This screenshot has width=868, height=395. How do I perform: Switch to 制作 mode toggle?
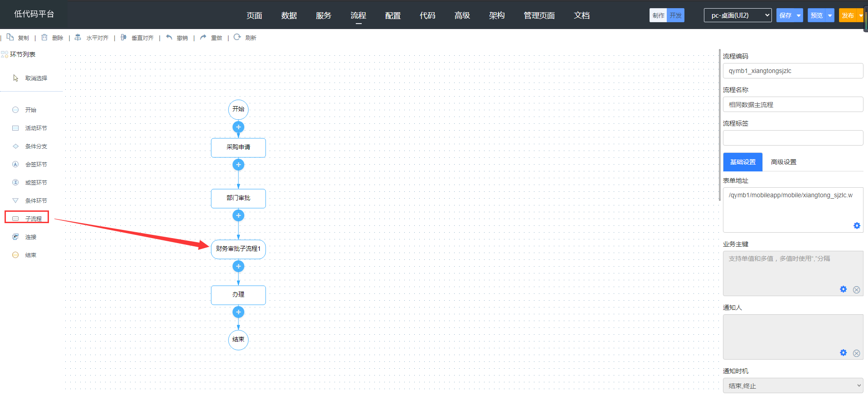(x=658, y=15)
